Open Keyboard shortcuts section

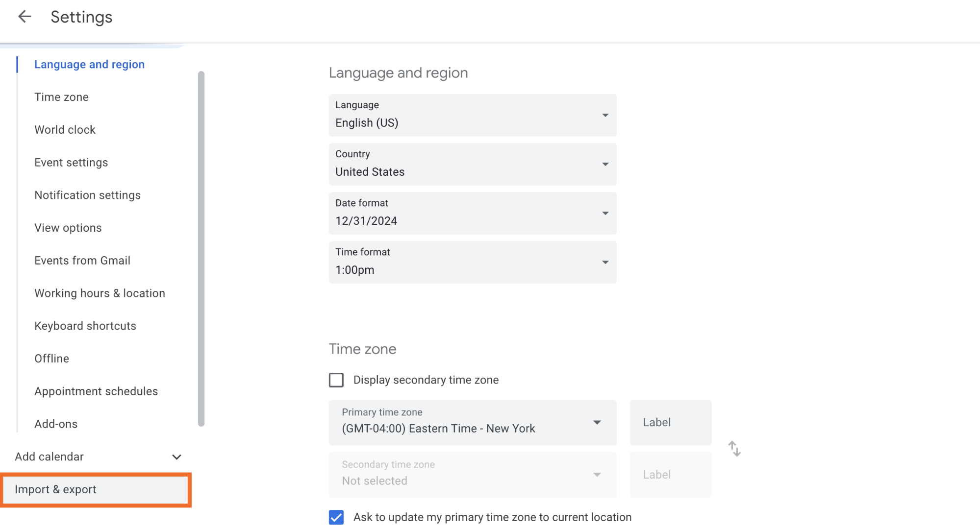[85, 326]
